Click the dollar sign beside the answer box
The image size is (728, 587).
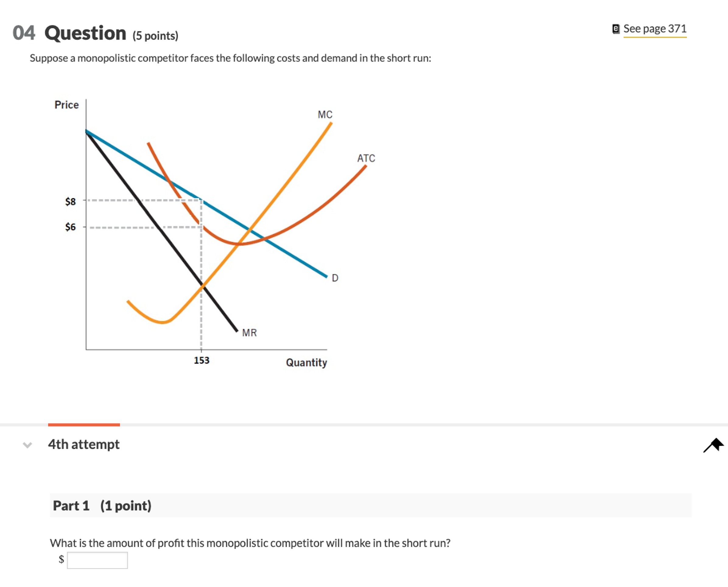tap(61, 560)
